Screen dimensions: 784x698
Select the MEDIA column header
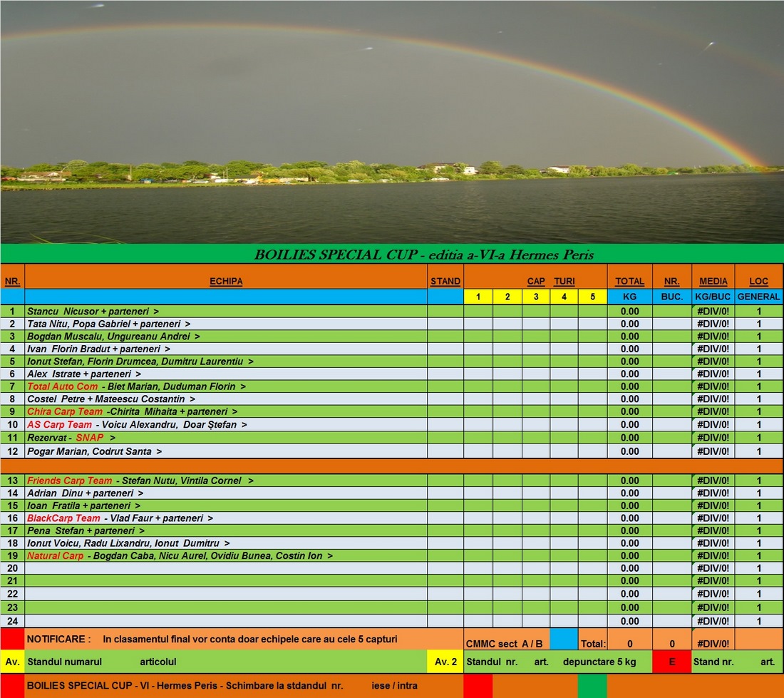pos(713,281)
